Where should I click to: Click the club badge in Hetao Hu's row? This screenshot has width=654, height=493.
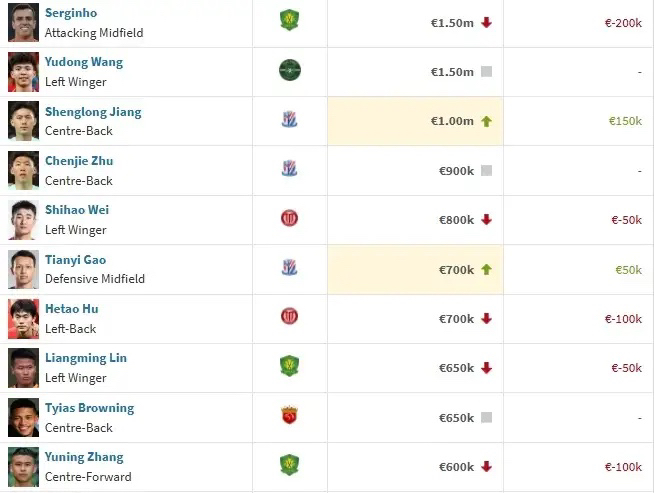290,317
